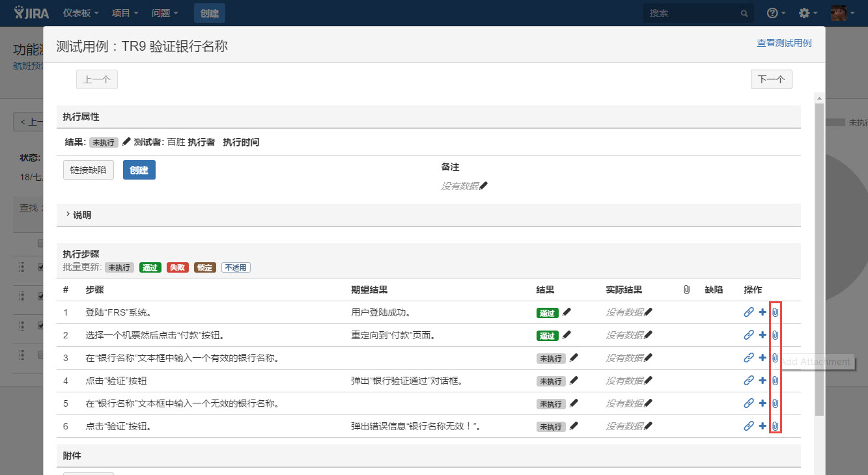Screen dimensions: 868x475
Task: Add attachment to step 3
Action: pos(775,358)
